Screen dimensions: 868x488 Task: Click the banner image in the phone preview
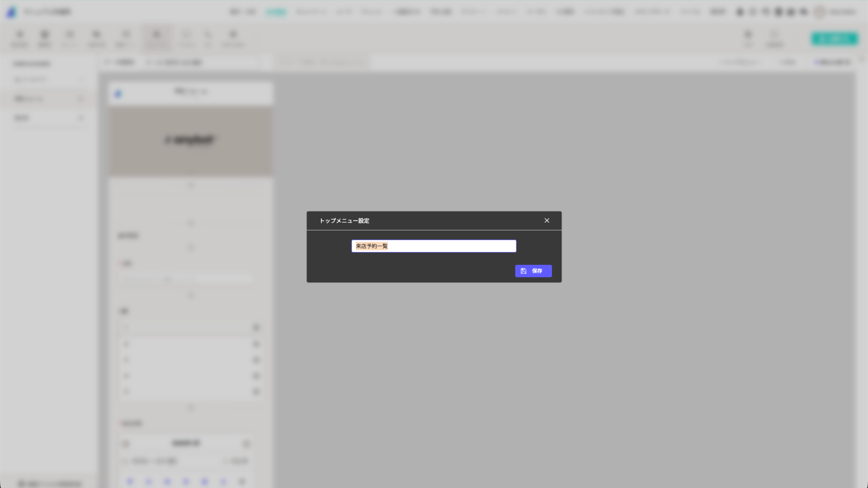pos(190,141)
